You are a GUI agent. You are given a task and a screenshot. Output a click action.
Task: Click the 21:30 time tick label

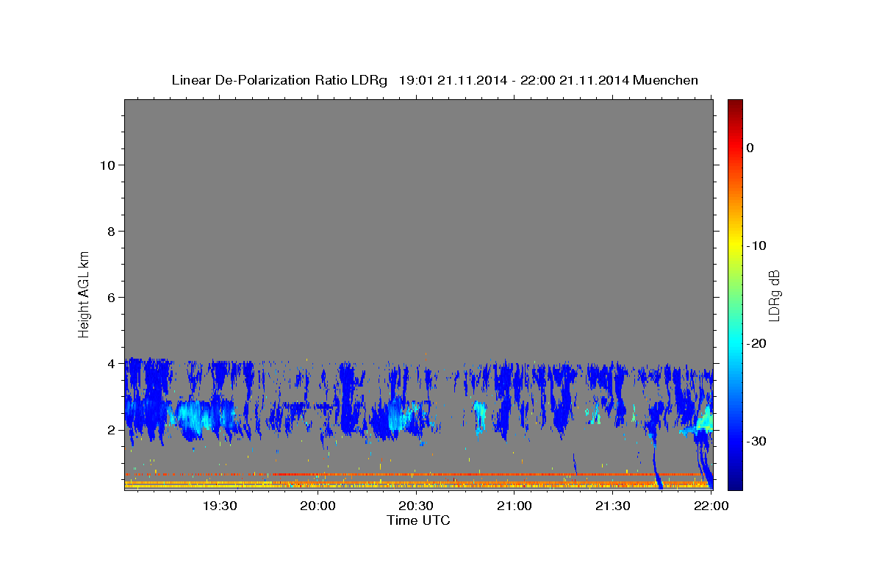click(x=612, y=506)
